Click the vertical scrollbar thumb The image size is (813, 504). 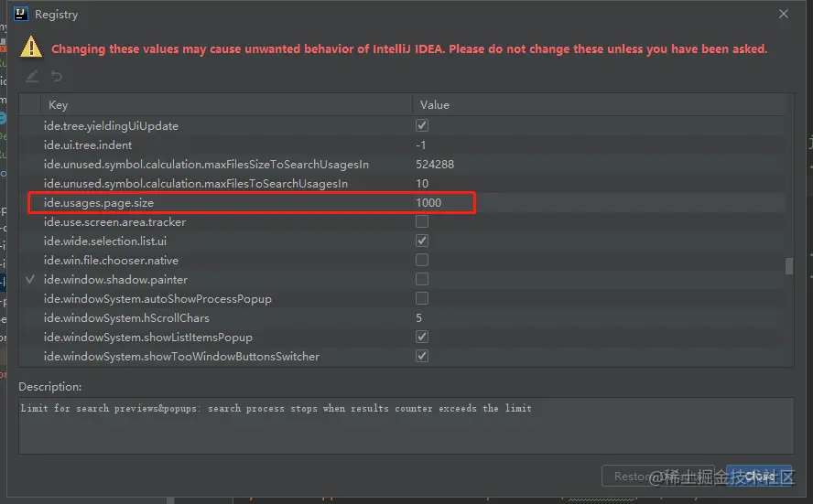coord(788,266)
